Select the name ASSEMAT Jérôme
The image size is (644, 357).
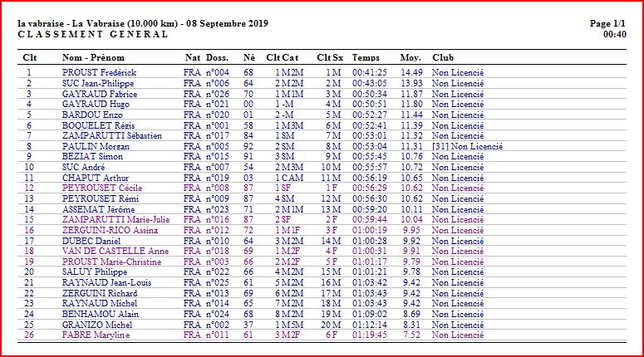[98, 210]
